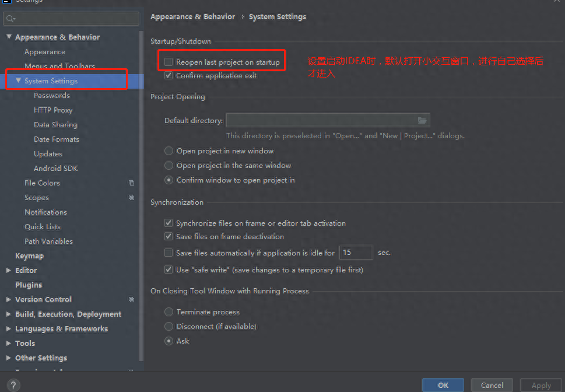Click the folder browse icon for Default directory
This screenshot has width=565, height=392.
(x=422, y=120)
